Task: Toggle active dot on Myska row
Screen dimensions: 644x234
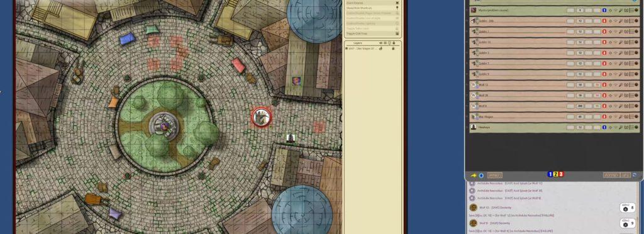Action: click(x=636, y=10)
